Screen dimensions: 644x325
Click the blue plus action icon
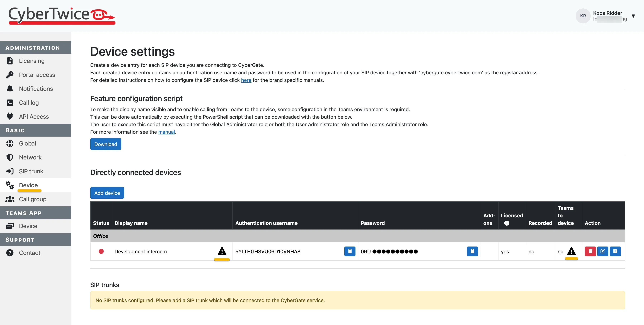pyautogui.click(x=615, y=251)
